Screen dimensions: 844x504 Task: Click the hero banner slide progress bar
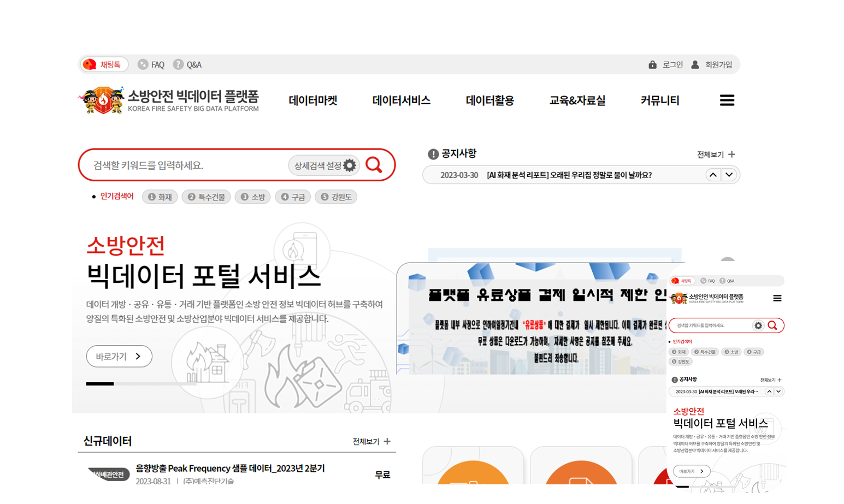pyautogui.click(x=141, y=384)
